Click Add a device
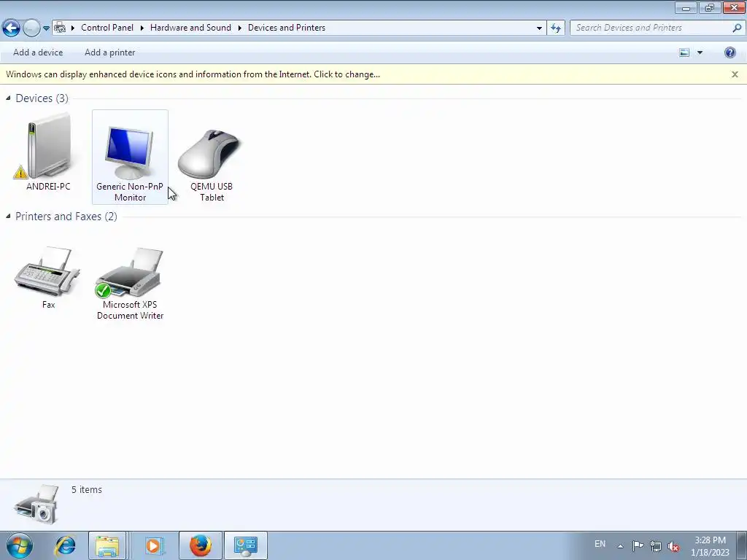This screenshot has height=560, width=747. pos(38,52)
